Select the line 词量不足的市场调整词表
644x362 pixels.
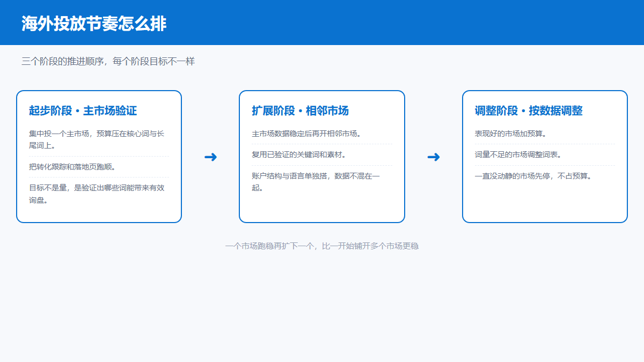[518, 155]
